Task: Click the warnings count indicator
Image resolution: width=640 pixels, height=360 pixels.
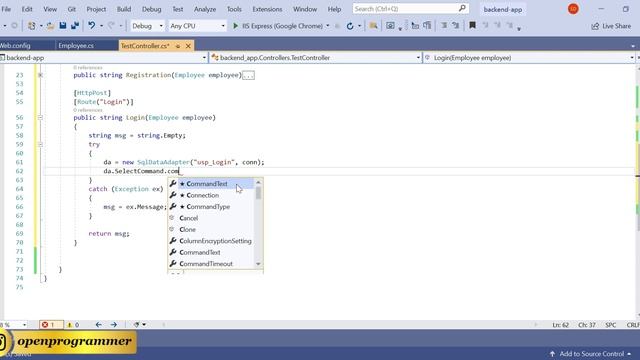Action: click(x=73, y=325)
